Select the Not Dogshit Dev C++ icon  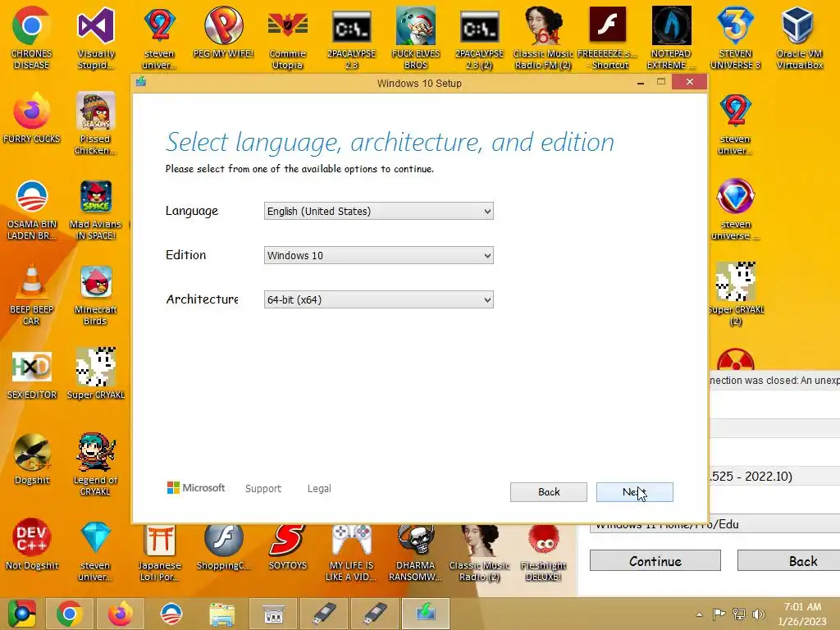point(32,543)
